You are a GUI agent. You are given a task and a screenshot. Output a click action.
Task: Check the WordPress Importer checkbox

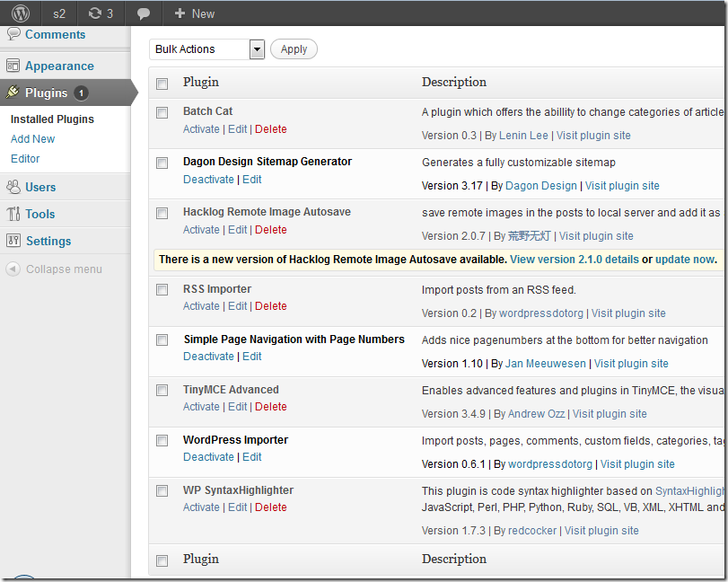pos(162,440)
